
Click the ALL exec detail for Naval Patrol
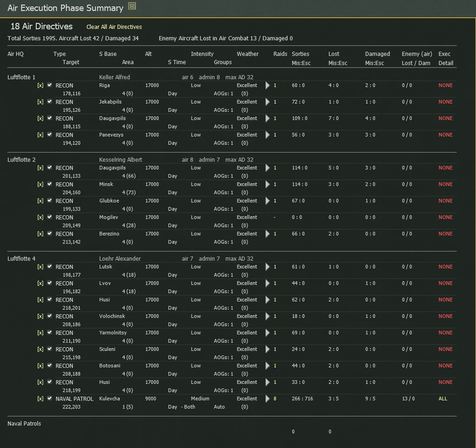click(x=443, y=399)
